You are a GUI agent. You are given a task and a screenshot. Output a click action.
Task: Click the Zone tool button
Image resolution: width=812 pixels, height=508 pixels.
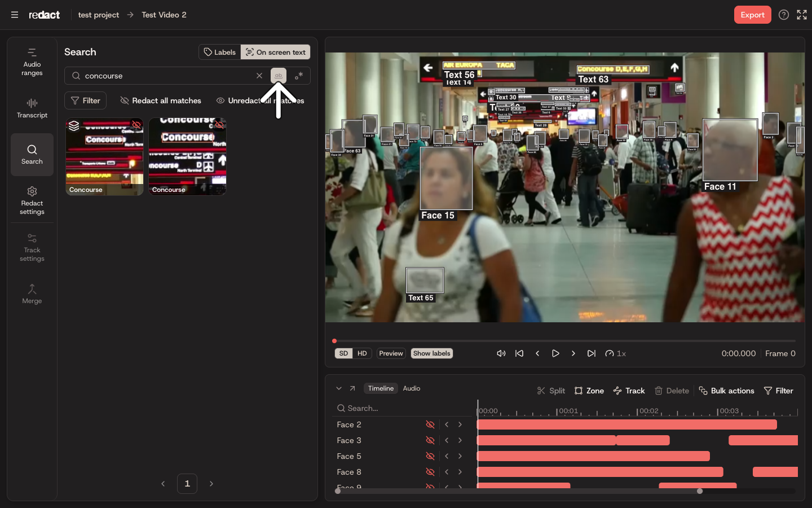589,391
